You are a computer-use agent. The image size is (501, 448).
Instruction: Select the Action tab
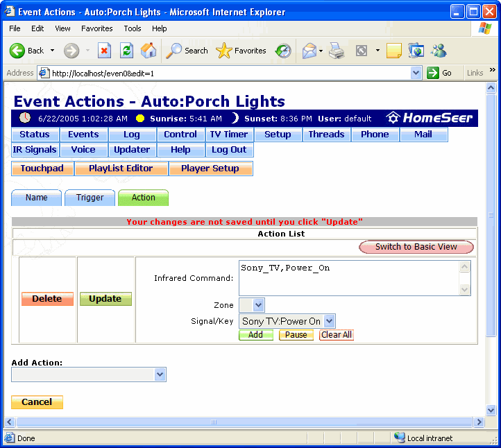click(143, 198)
